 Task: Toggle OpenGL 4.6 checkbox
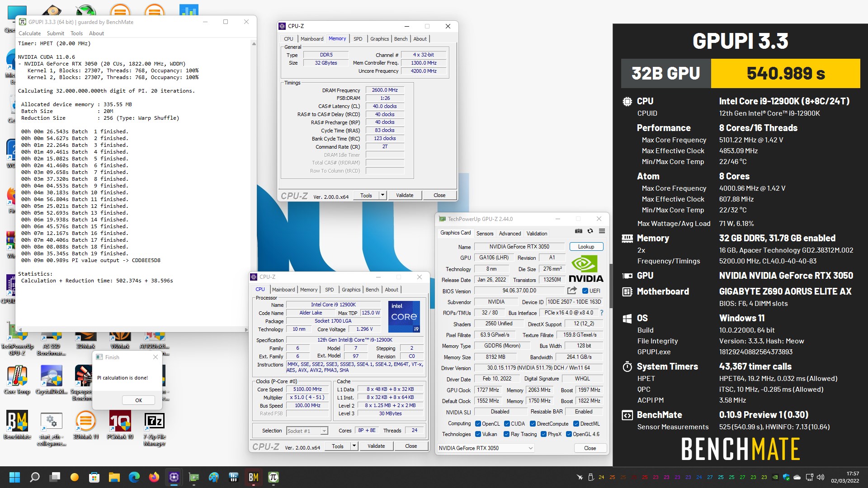click(x=569, y=434)
